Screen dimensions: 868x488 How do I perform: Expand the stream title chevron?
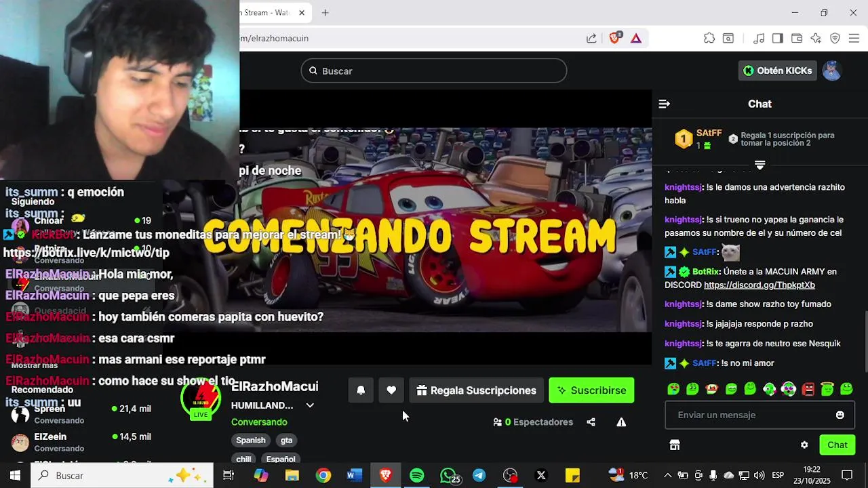(x=310, y=405)
